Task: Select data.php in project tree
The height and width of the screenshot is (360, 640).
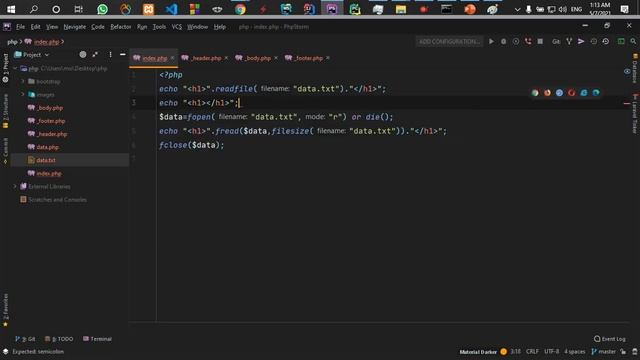Action: (47, 147)
